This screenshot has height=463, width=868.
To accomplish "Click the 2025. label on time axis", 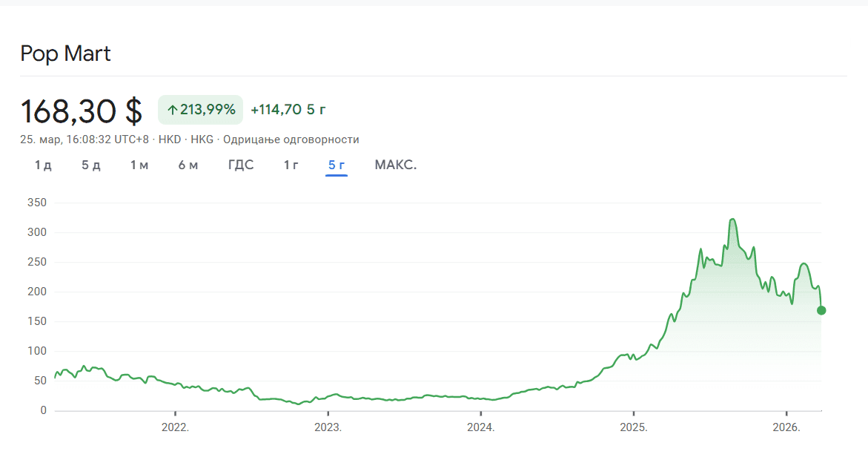I will coord(634,427).
